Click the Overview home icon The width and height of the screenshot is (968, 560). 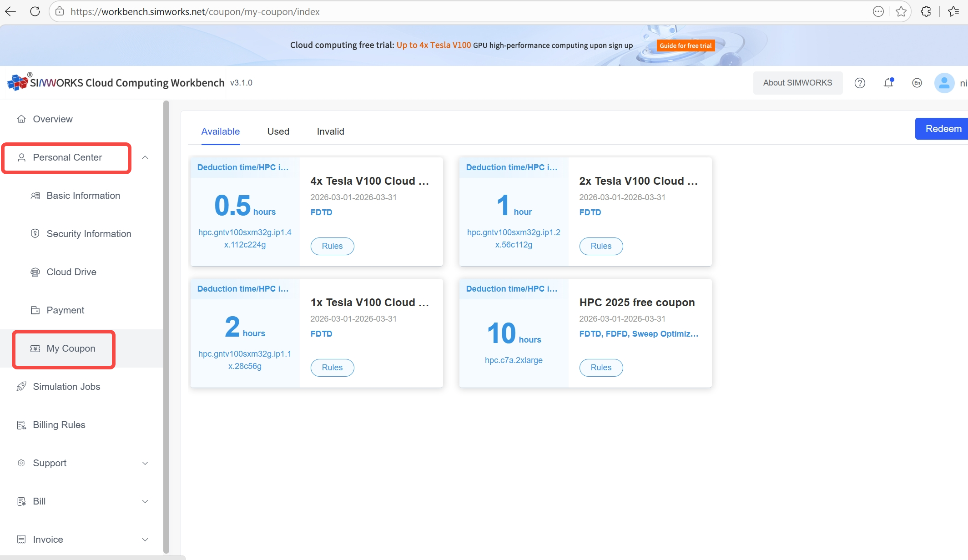21,119
